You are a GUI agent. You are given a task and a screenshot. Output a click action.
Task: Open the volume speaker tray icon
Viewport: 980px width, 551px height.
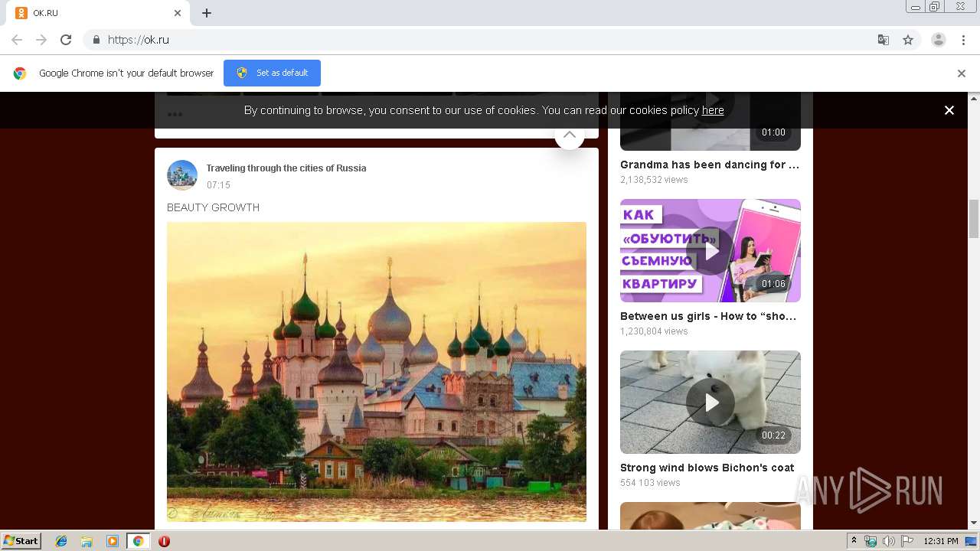tap(889, 541)
